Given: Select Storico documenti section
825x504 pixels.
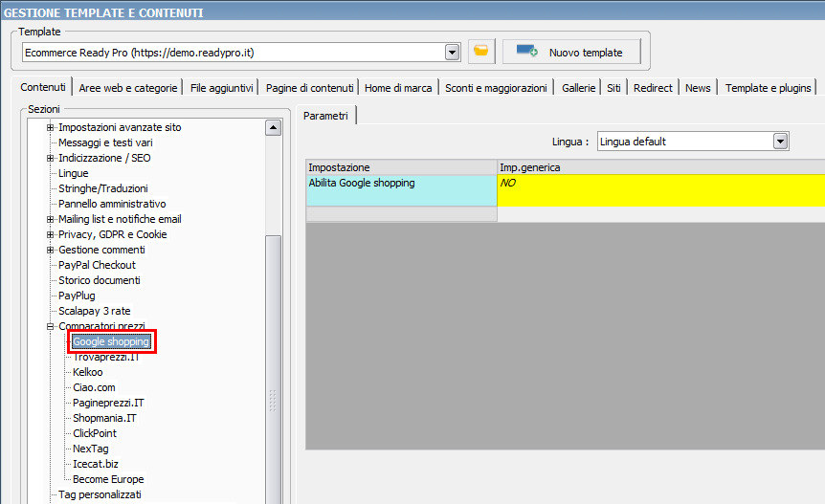Looking at the screenshot, I should click(99, 280).
